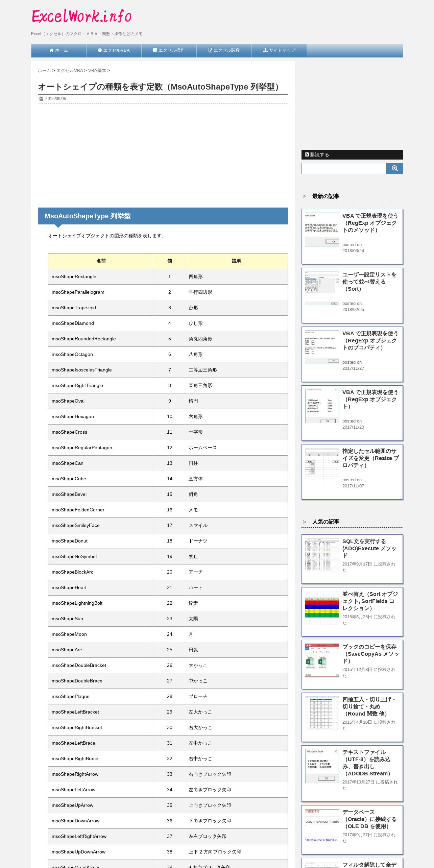Open article VBA で正規表現を使う（RegExp オブジェクトのプロパティ）
Screen dimensions: 434x868
[370, 340]
